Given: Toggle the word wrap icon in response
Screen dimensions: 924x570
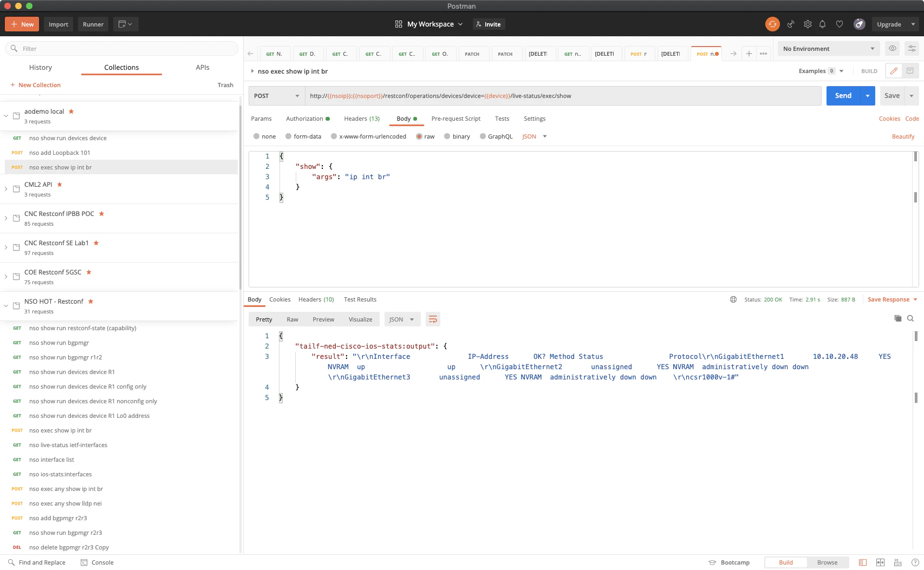Looking at the screenshot, I should click(x=433, y=319).
